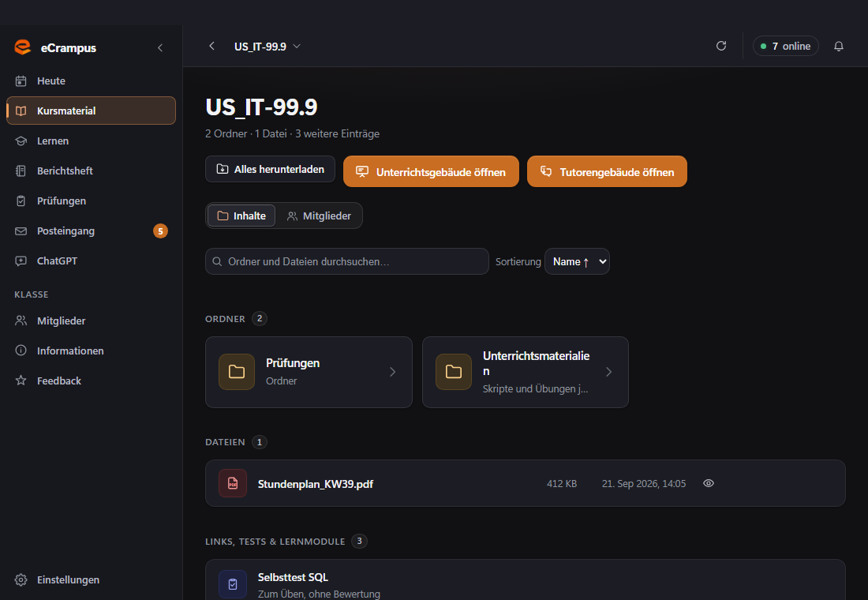Screen dimensions: 868x600
Task: Click the PDF icon of Stundenplan_KW39.pdf
Action: click(x=233, y=483)
